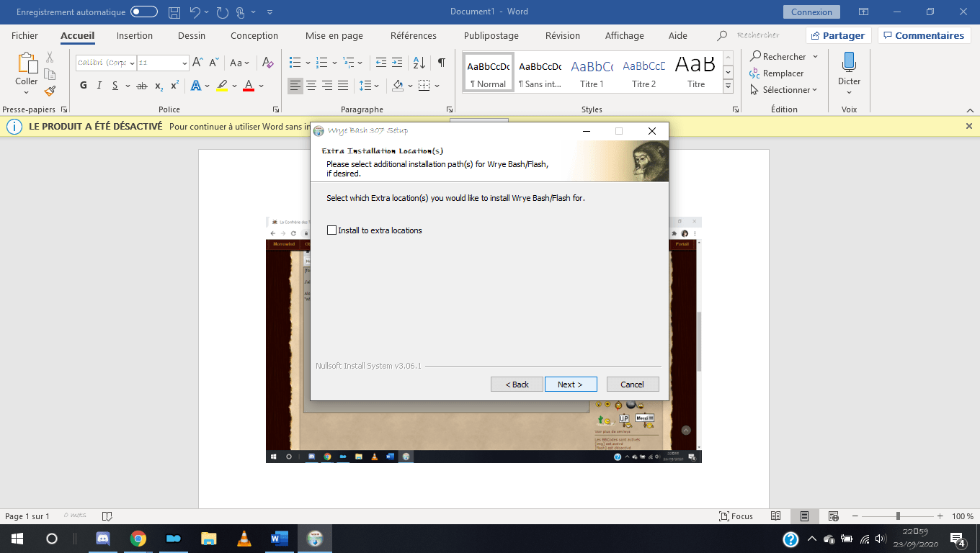Toggle underline formatting (S)
This screenshot has height=553, width=980.
coord(115,86)
